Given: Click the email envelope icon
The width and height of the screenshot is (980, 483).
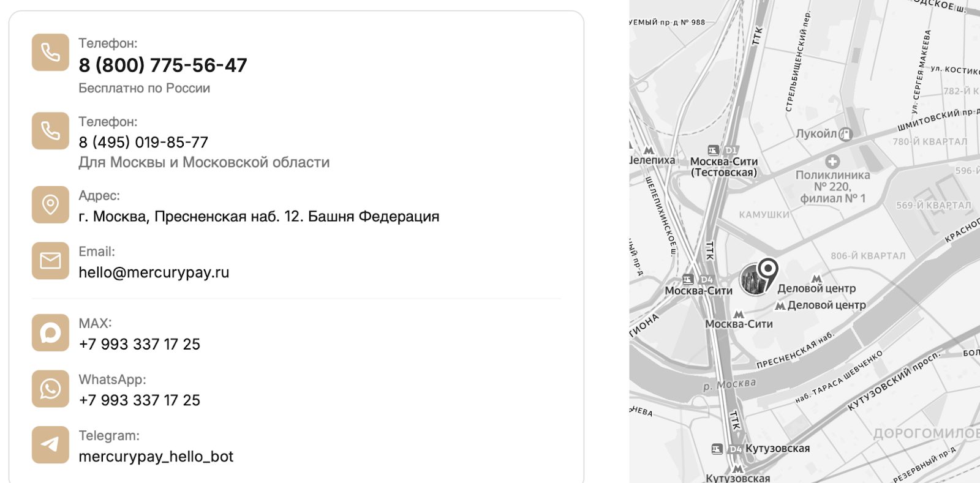Looking at the screenshot, I should point(50,261).
